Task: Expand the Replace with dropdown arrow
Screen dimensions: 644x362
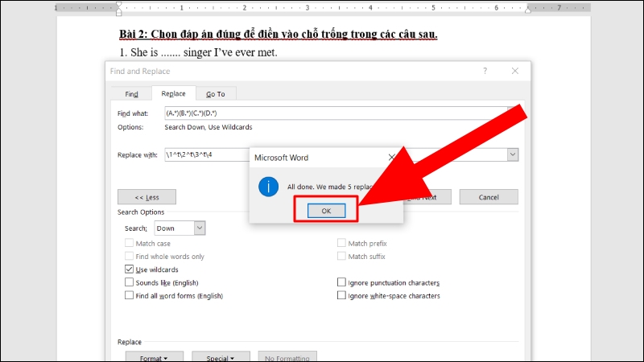Action: [x=513, y=154]
